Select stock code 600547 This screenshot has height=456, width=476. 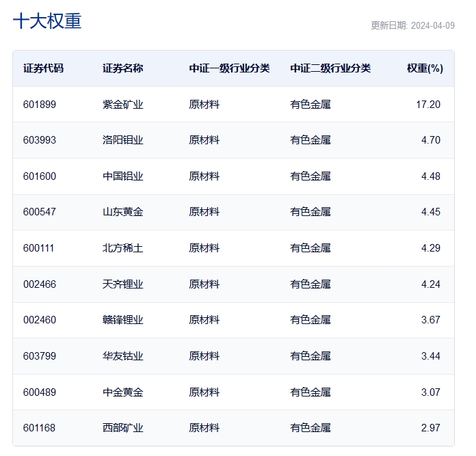[x=40, y=212]
